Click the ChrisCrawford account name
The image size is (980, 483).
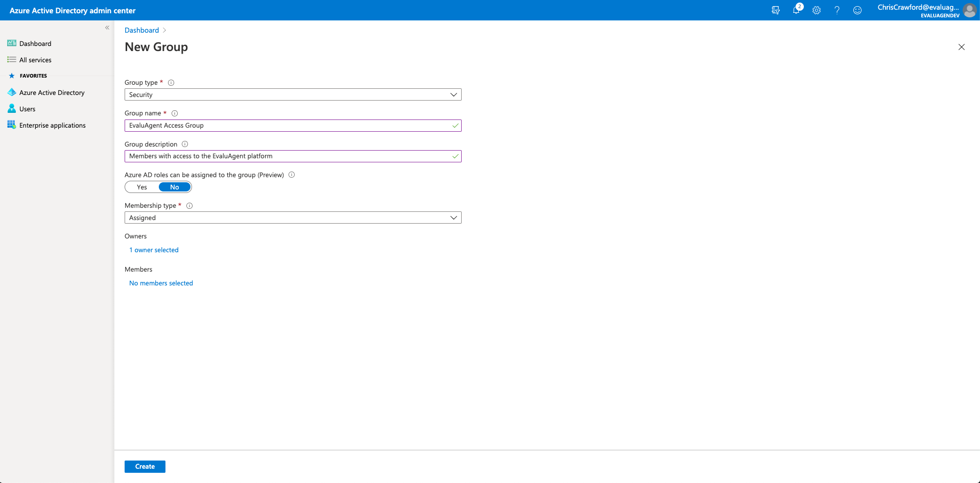tap(918, 7)
